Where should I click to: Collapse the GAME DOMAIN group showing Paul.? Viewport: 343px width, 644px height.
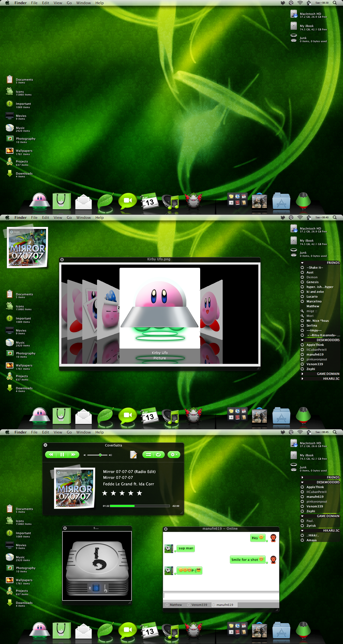point(302,516)
